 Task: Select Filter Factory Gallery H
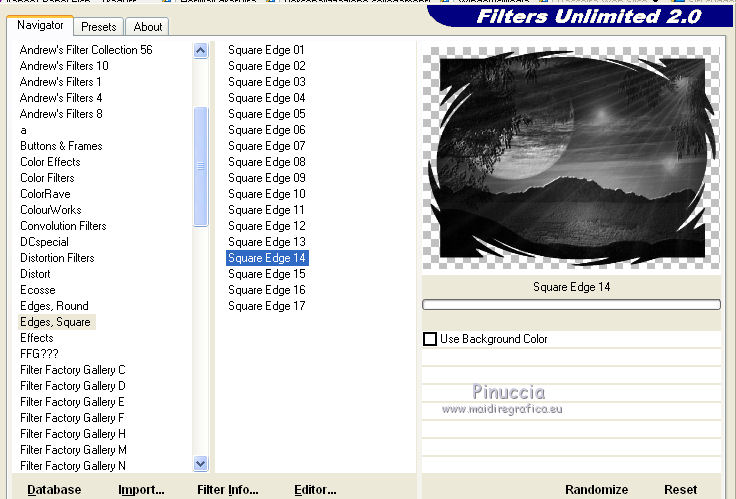73,434
